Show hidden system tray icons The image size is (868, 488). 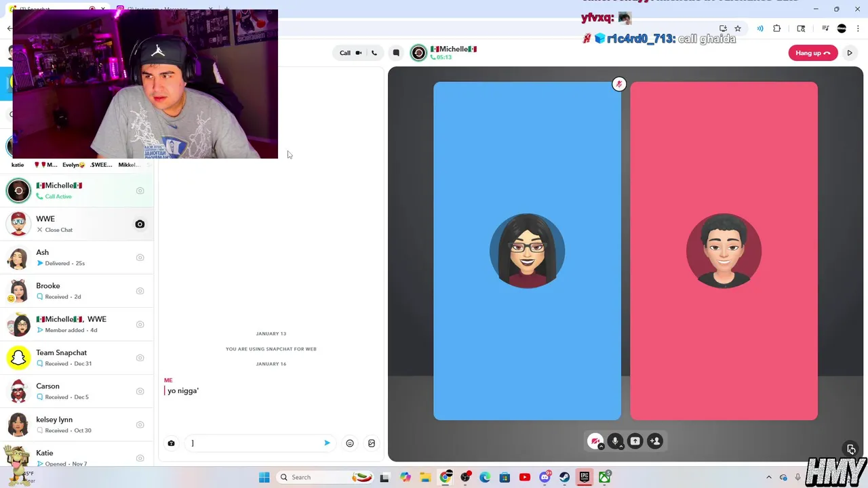768,477
